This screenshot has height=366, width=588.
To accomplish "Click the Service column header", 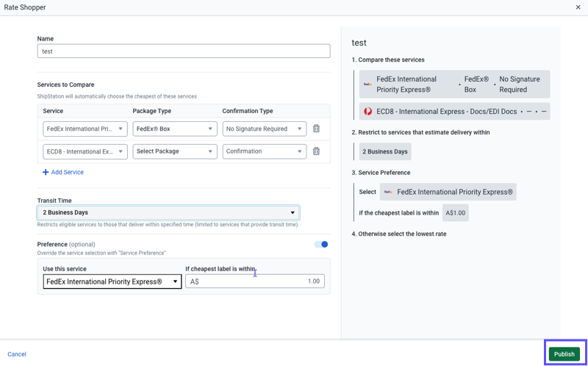I will (x=53, y=111).
